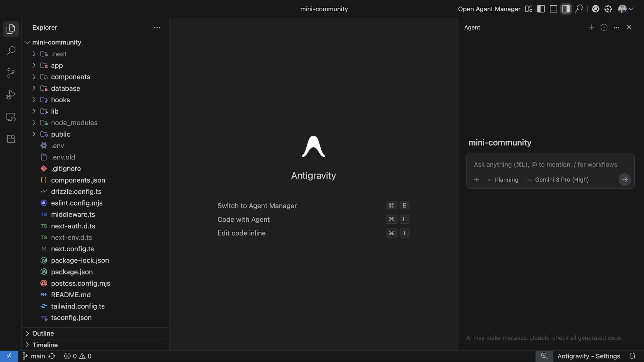Open Explorer panel more actions menu
The width and height of the screenshot is (644, 362).
157,27
